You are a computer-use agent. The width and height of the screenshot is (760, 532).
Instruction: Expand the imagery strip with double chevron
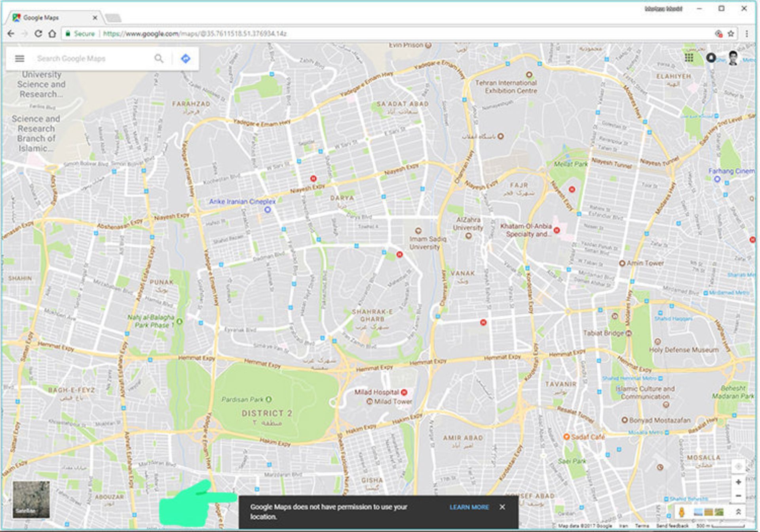coord(738,512)
